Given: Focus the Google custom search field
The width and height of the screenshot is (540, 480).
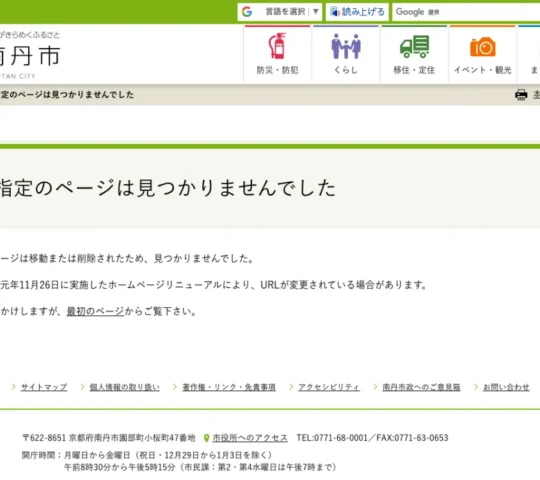Looking at the screenshot, I should (466, 12).
